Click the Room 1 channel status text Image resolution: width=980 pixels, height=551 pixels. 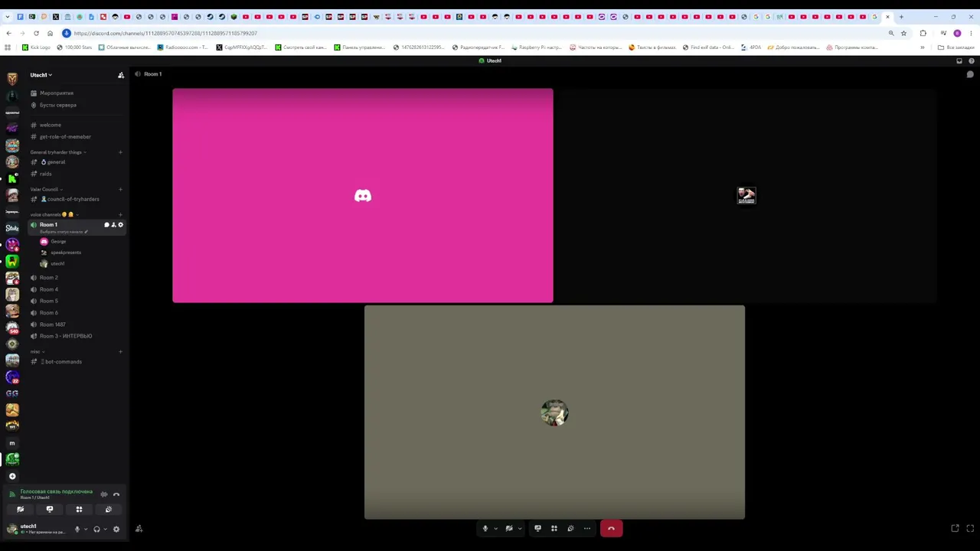pos(64,232)
